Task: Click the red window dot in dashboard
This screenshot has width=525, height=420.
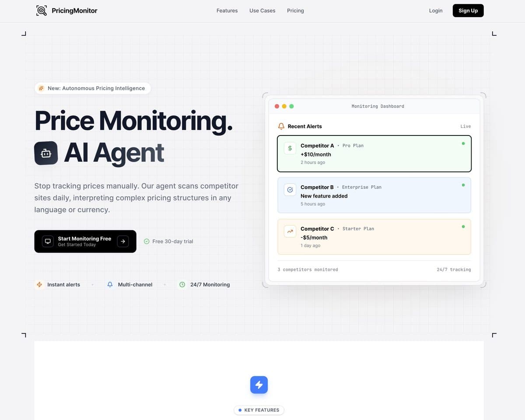Action: [x=276, y=106]
